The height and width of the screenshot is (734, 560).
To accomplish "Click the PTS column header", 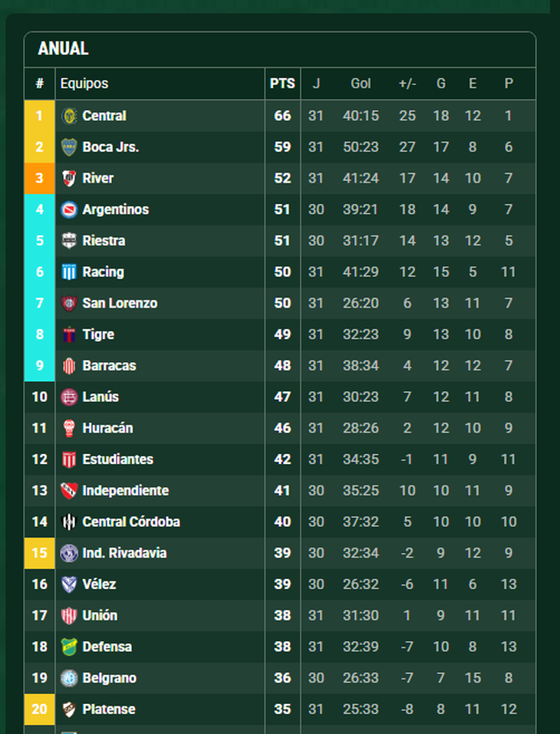I will [x=282, y=84].
